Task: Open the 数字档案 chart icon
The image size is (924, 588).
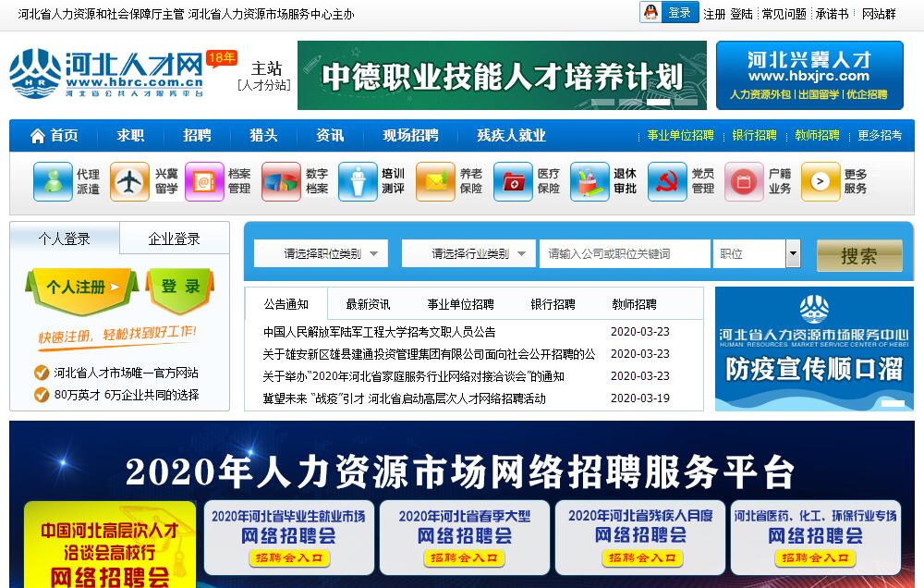Action: point(281,181)
